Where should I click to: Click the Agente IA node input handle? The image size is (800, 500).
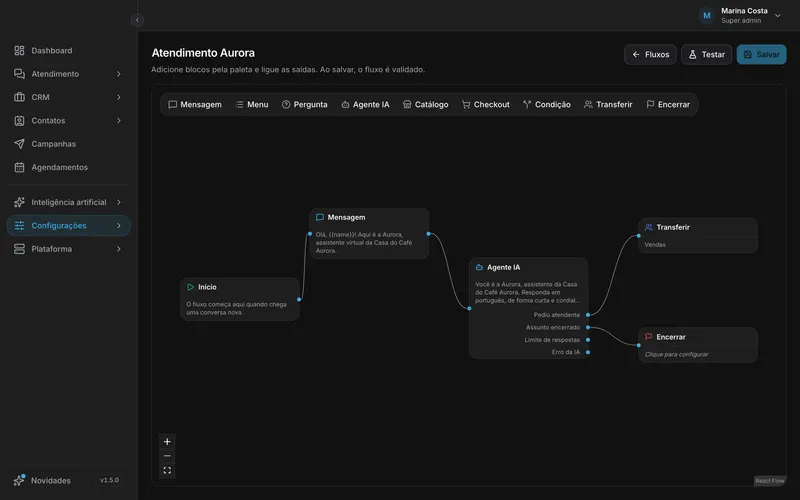(x=469, y=308)
